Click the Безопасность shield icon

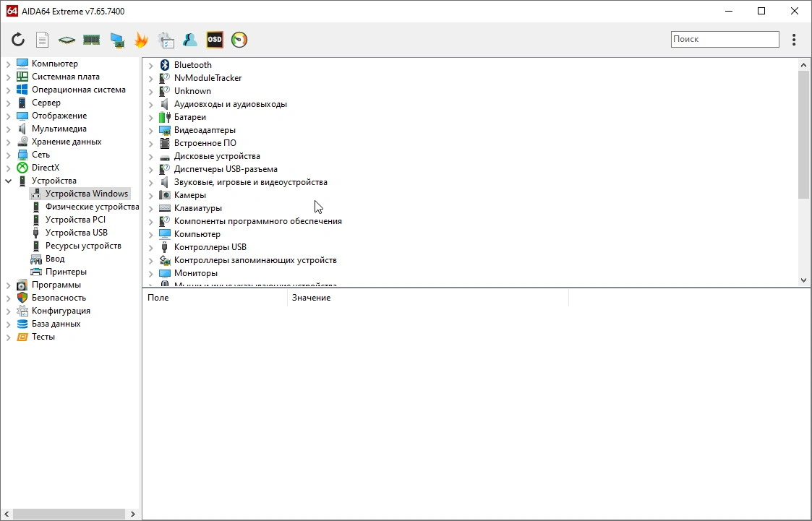(22, 298)
